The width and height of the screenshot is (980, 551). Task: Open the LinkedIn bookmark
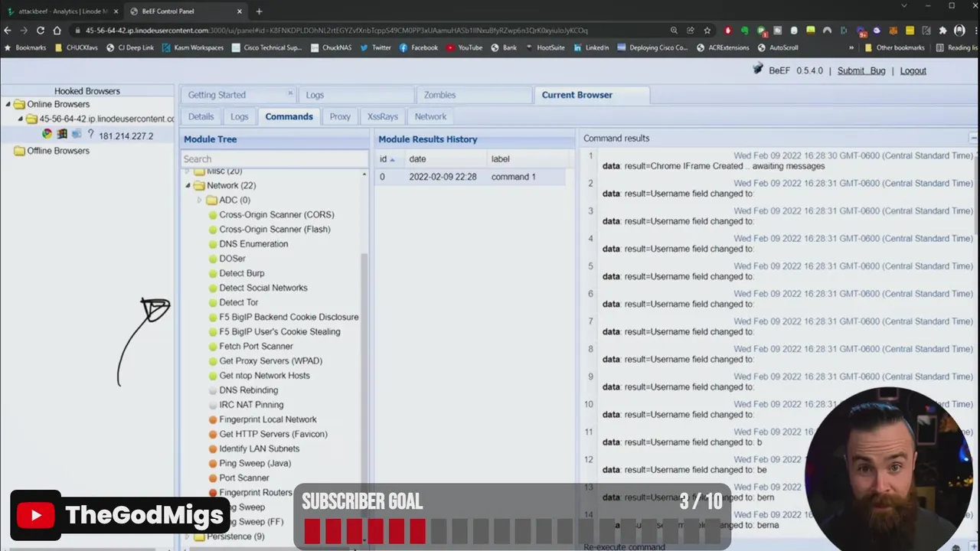click(x=590, y=47)
